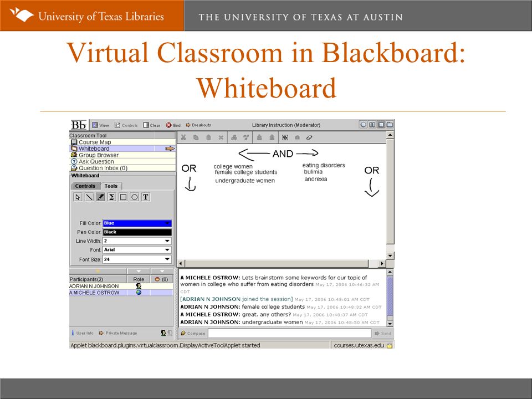The width and height of the screenshot is (532, 399).
Task: Click the whiteboard horizontal scrollbar right arrow
Action: (382, 264)
